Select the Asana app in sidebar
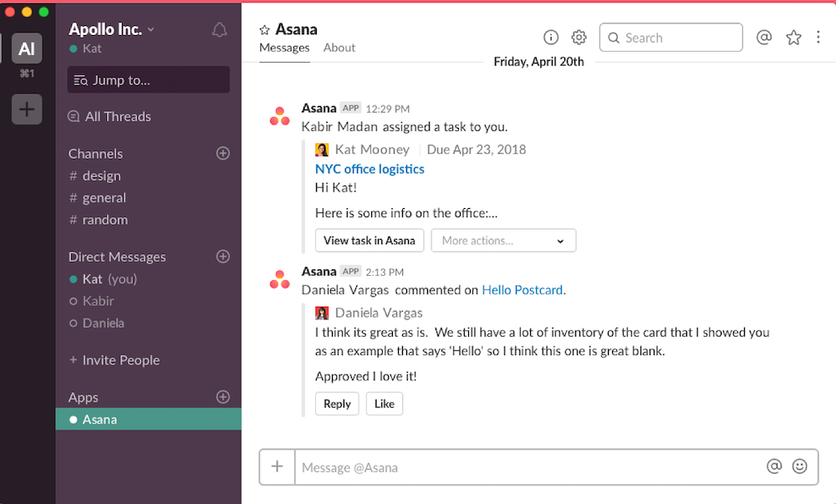Screen dimensions: 836x504 148,420
